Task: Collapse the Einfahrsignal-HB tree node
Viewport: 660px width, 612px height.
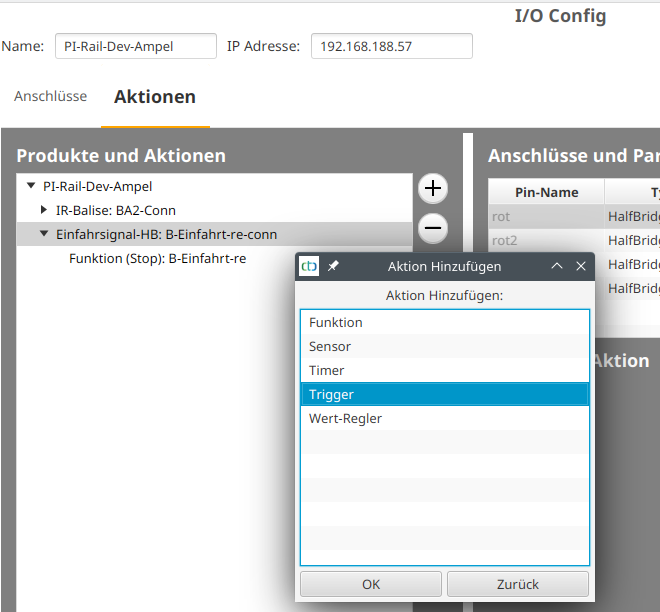Action: (44, 234)
